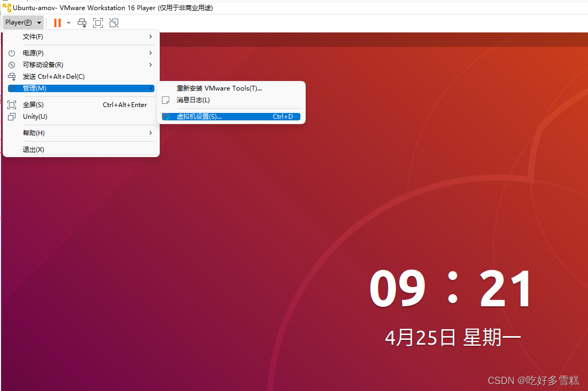Expand the 可移动设备(R) submenu
Viewport: 588px width, 391px height.
point(151,64)
